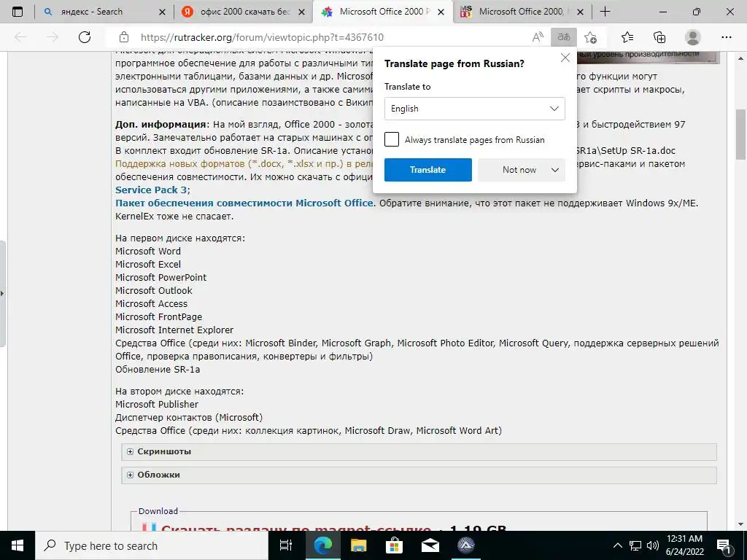Expand the Обложки spoiler
This screenshot has height=560, width=747.
130,475
